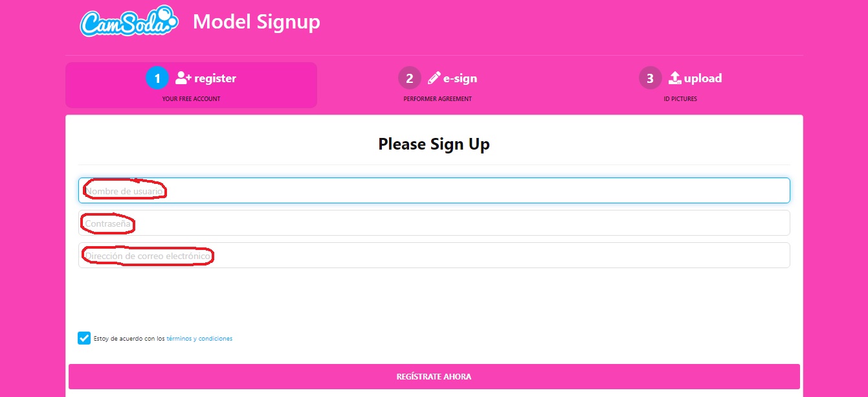This screenshot has width=868, height=397.
Task: Open the términos y condiciones link
Action: [x=199, y=339]
